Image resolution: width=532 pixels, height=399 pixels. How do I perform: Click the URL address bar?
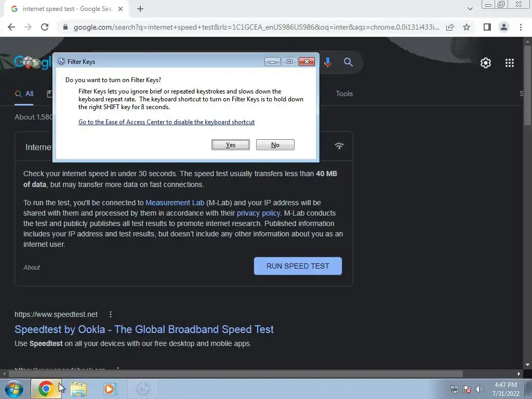[x=256, y=27]
